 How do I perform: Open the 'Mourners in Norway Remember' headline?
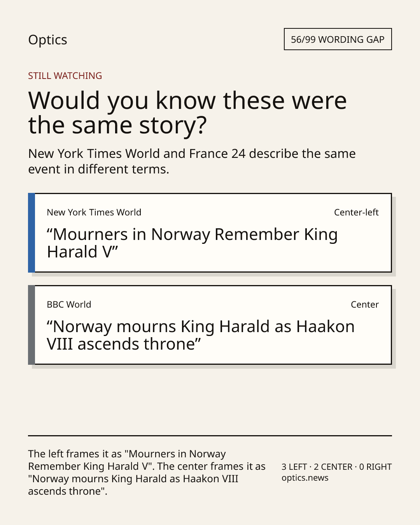[192, 243]
